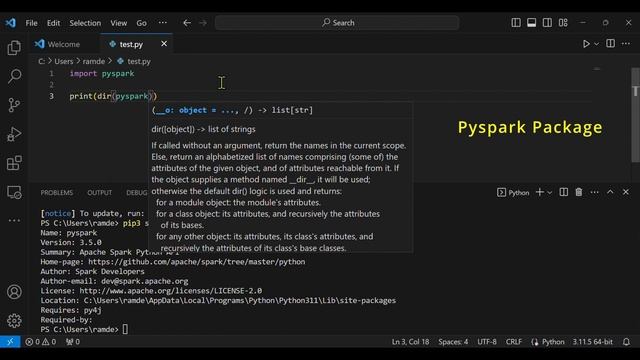Open Remote Explorer view
The image size is (640, 360).
(x=14, y=192)
